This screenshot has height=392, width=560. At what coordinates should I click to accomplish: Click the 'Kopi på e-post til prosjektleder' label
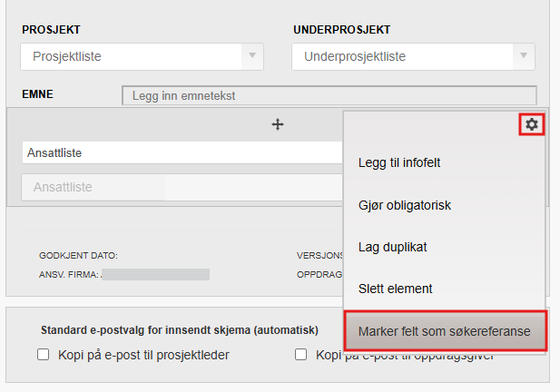[x=142, y=355]
